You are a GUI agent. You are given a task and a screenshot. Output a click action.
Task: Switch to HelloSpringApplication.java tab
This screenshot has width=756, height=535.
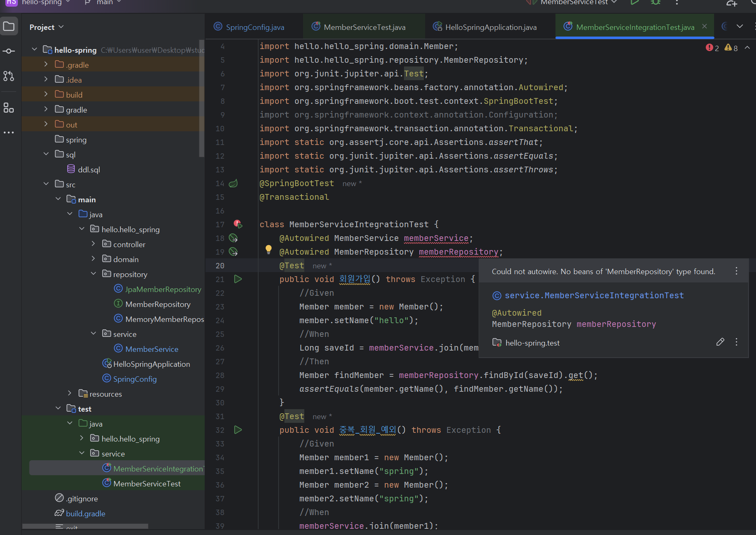click(485, 27)
